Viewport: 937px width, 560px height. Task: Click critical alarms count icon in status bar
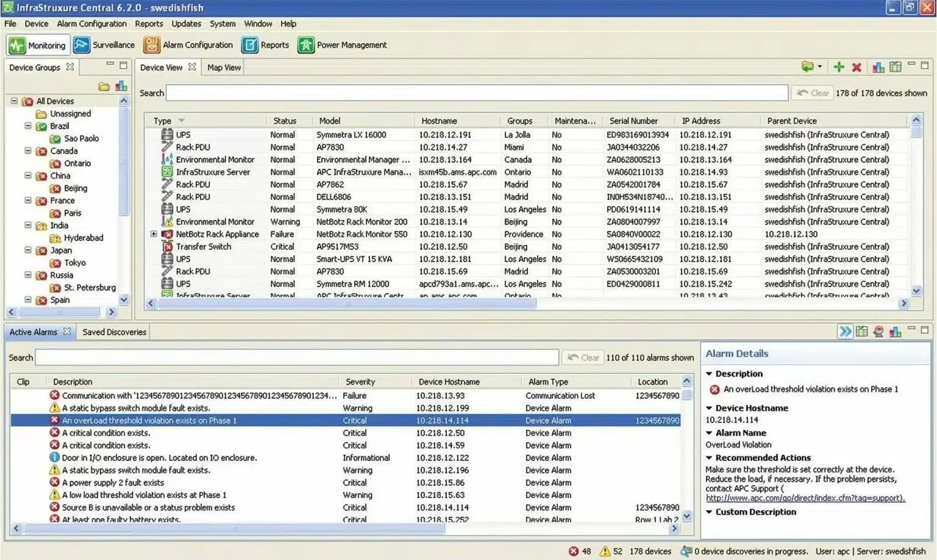(x=573, y=551)
